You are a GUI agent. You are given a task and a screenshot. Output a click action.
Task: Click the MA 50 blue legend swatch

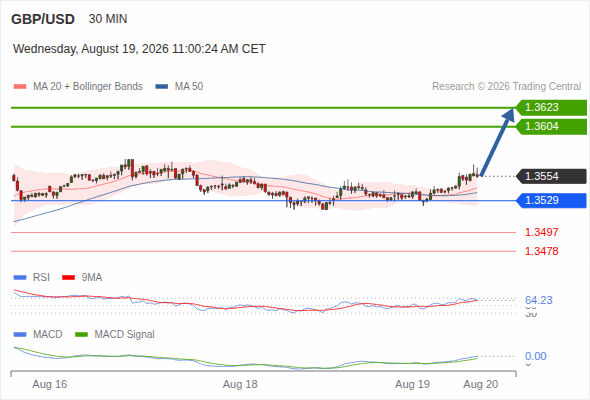162,87
